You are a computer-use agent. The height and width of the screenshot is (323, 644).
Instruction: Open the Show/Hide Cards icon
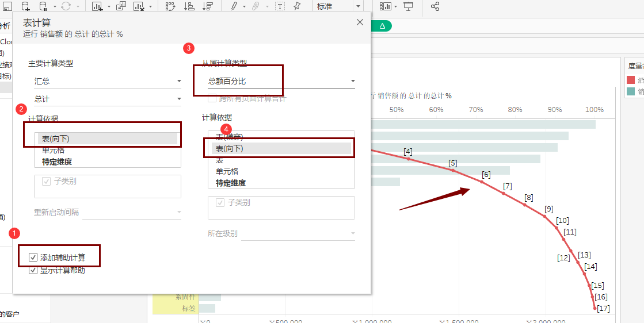coord(386,6)
